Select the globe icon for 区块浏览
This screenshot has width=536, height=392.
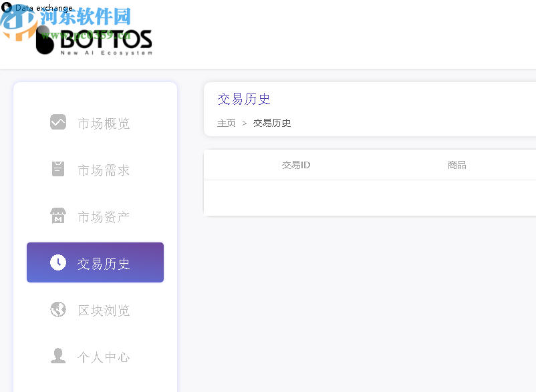tap(57, 309)
